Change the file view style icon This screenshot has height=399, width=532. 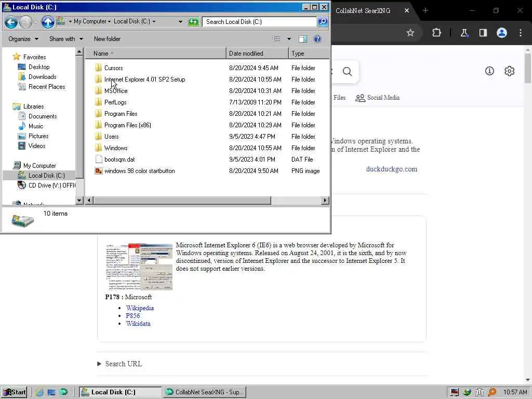[x=276, y=38]
